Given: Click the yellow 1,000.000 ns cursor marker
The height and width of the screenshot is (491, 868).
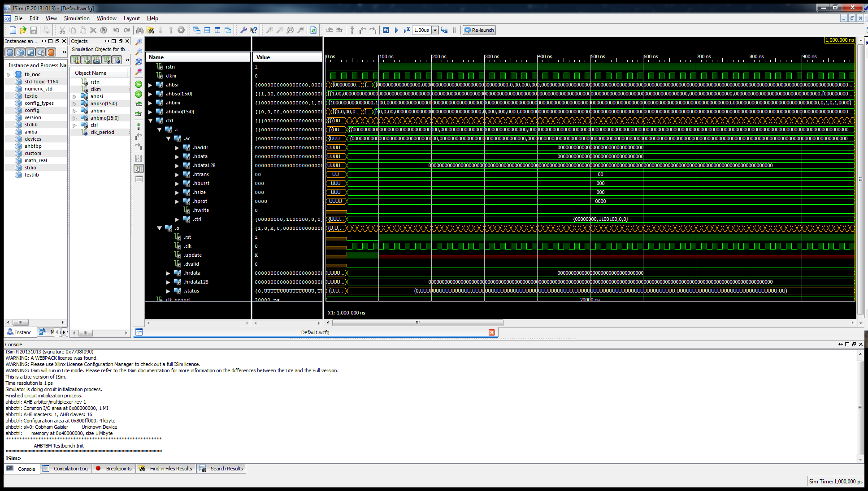Looking at the screenshot, I should pos(840,40).
